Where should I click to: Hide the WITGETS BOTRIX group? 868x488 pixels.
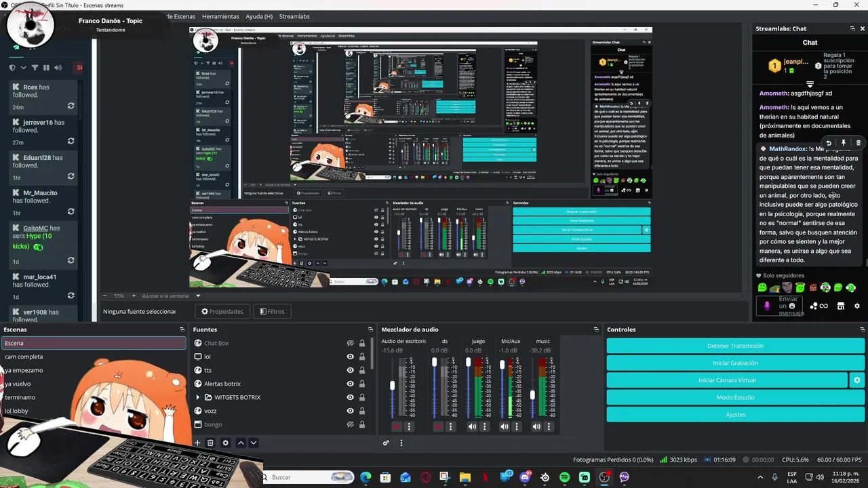point(351,397)
